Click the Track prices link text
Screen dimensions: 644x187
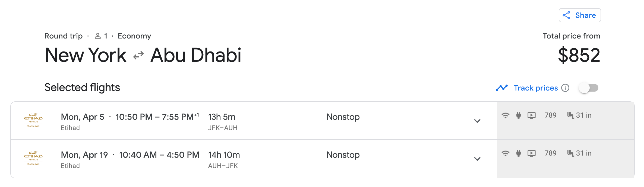536,88
